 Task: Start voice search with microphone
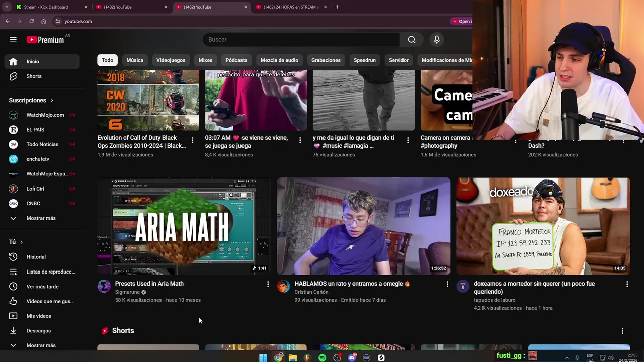click(437, 40)
